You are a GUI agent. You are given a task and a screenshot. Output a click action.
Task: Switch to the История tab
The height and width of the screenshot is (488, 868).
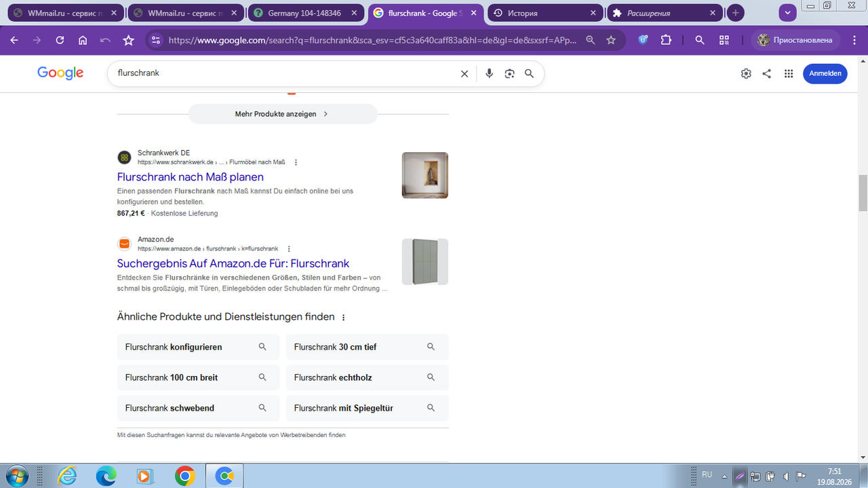click(x=545, y=13)
